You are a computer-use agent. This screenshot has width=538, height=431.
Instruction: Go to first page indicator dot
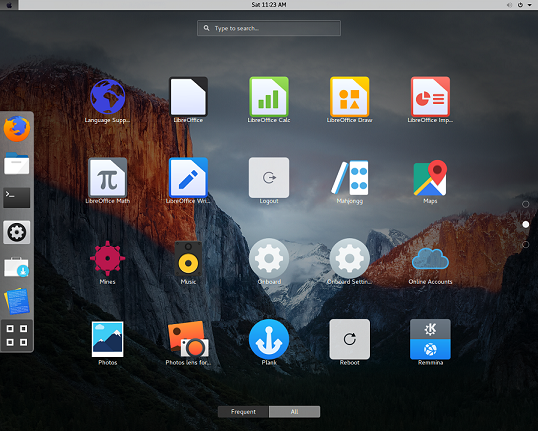point(525,204)
